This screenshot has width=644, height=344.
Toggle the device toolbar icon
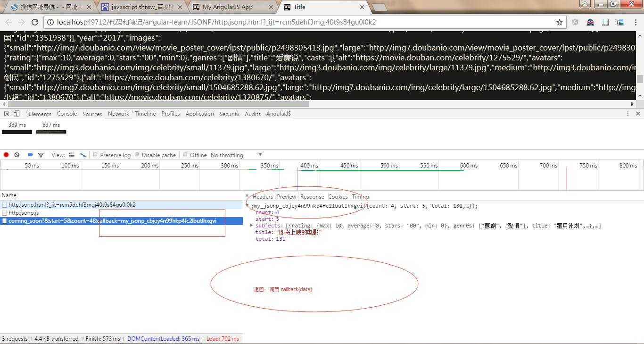[x=17, y=114]
